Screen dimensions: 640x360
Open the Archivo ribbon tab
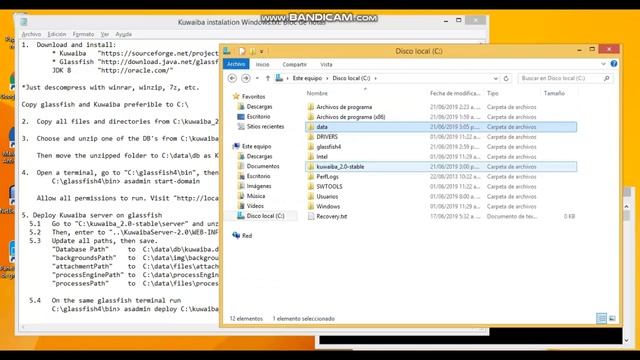[x=236, y=64]
